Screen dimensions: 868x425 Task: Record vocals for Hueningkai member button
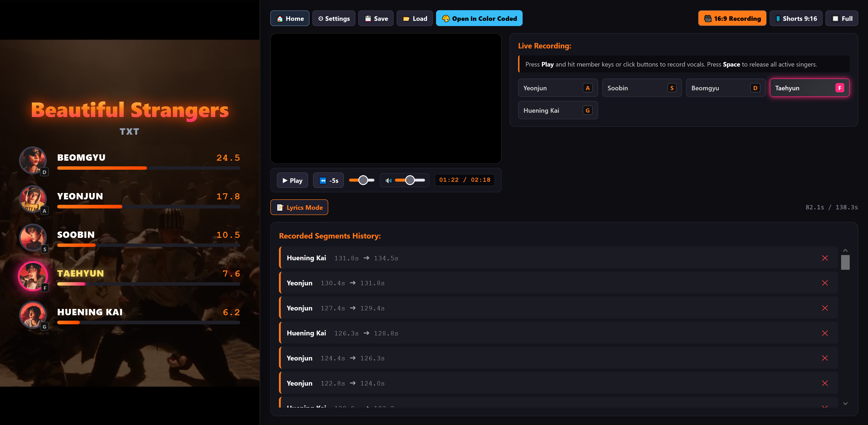(x=558, y=110)
